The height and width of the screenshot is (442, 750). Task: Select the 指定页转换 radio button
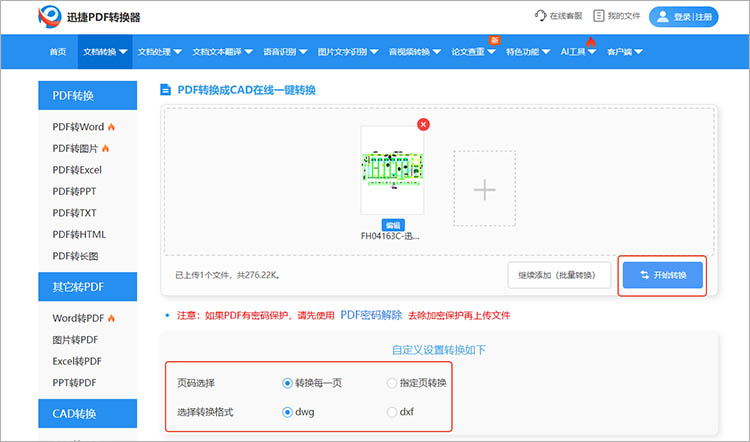(x=392, y=383)
